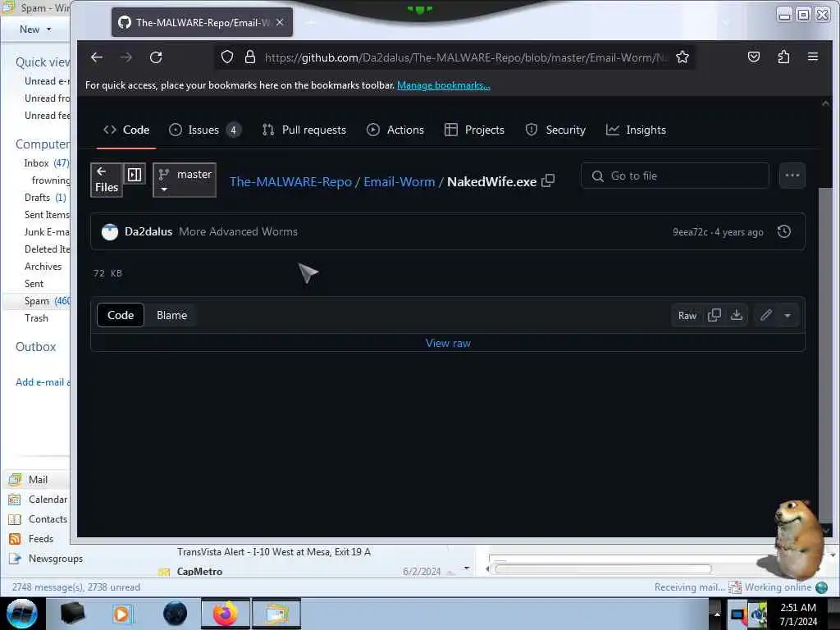Expand the edit options dropdown arrow
The width and height of the screenshot is (840, 630).
(x=787, y=316)
